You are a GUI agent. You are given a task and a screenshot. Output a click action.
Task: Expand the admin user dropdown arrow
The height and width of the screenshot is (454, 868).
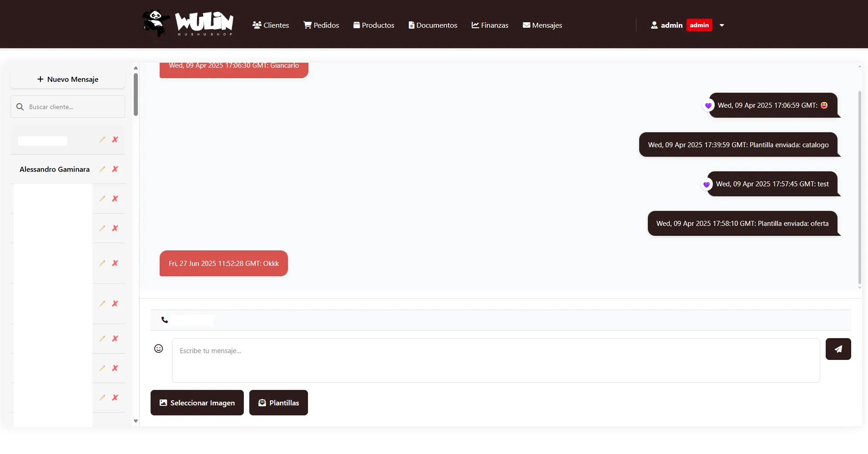[x=722, y=25]
